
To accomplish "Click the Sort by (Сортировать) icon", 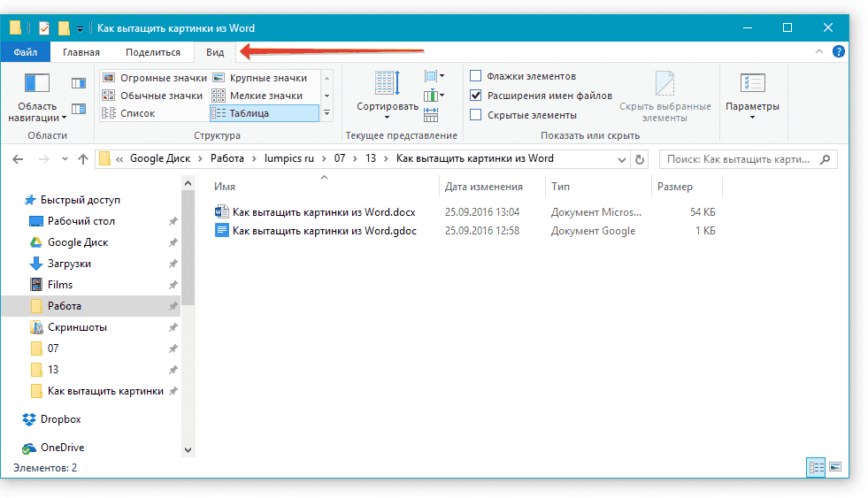I will pyautogui.click(x=387, y=85).
